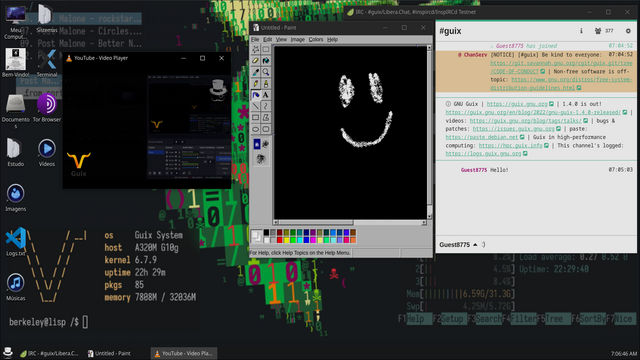Image resolution: width=640 pixels, height=360 pixels.
Task: Open the View menu in Paint
Action: (x=281, y=40)
